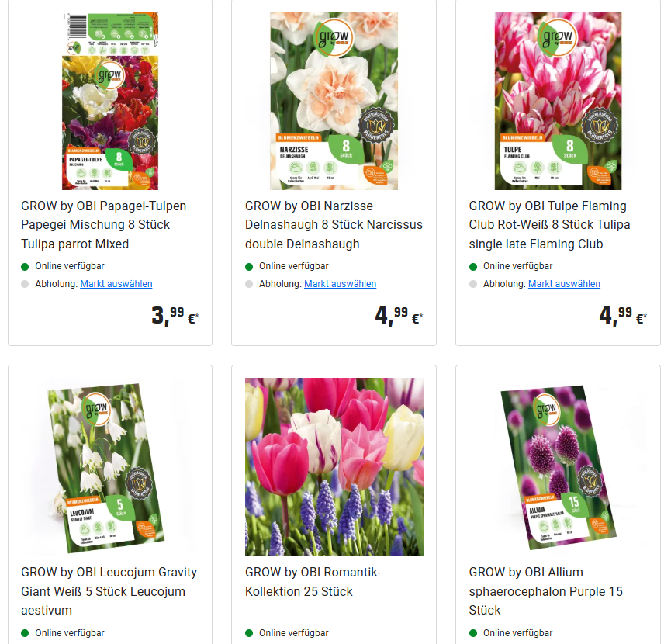This screenshot has width=671, height=644.
Task: Click the 3,99 € price of Papagei-Tulpen
Action: point(175,316)
